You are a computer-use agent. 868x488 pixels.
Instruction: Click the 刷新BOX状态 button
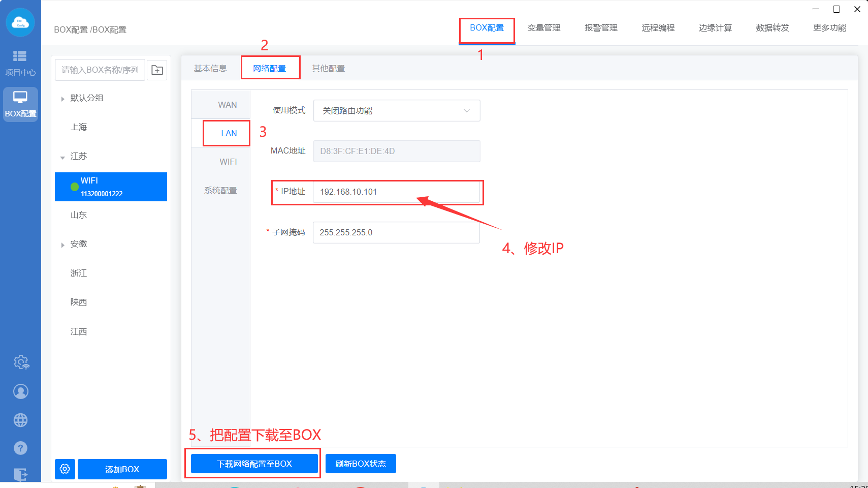coord(361,464)
